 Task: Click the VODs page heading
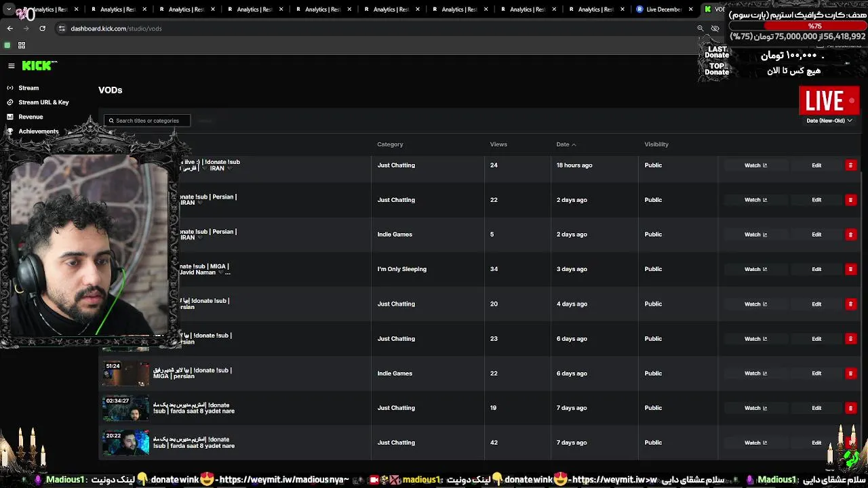click(x=111, y=90)
